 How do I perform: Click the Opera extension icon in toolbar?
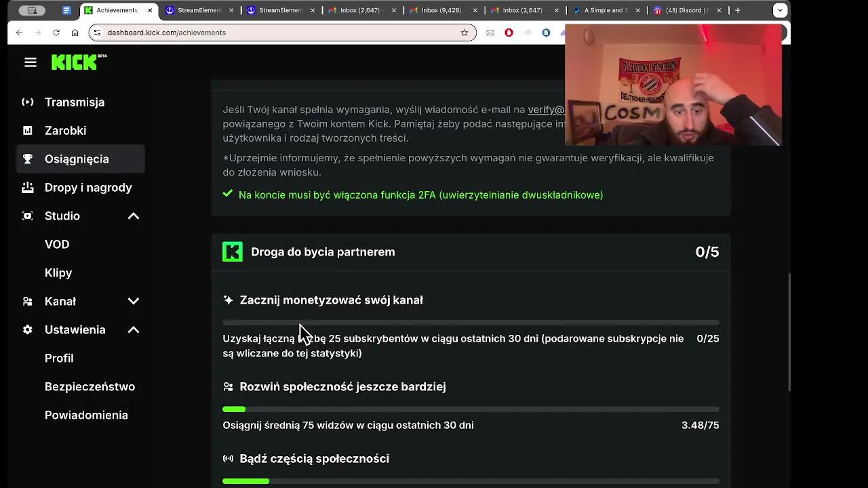[x=509, y=33]
